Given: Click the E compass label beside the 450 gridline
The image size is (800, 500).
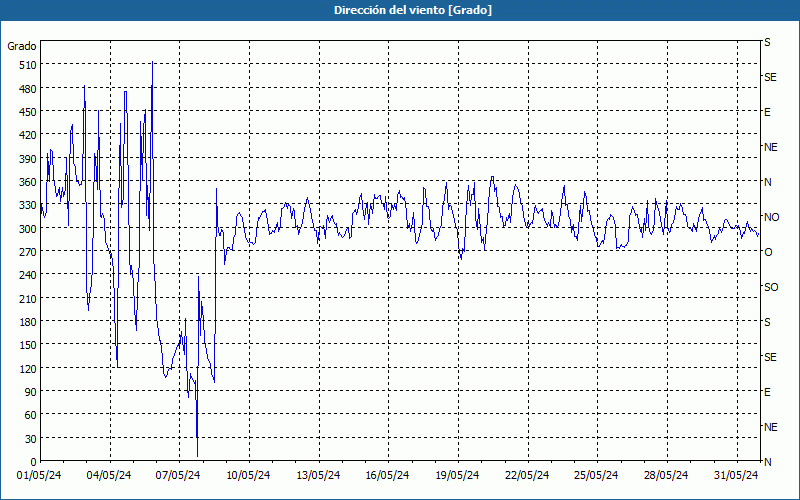Looking at the screenshot, I should [767, 112].
